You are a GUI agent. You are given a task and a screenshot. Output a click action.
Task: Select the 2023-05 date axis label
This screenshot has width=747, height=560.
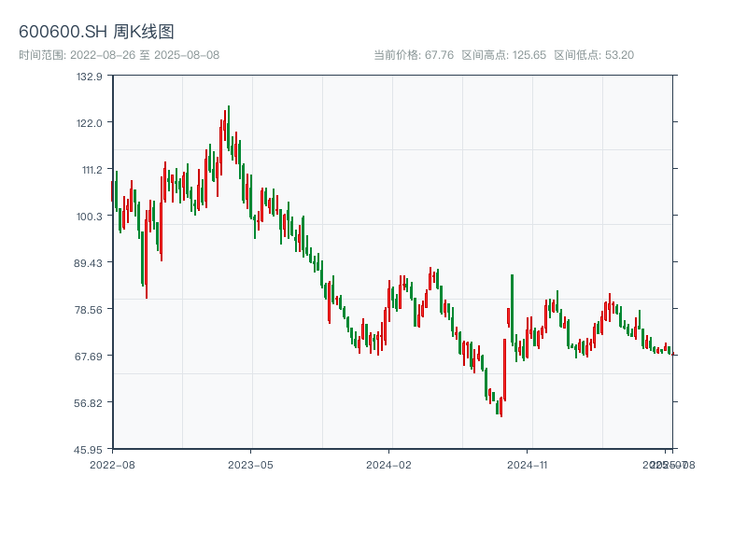point(250,464)
